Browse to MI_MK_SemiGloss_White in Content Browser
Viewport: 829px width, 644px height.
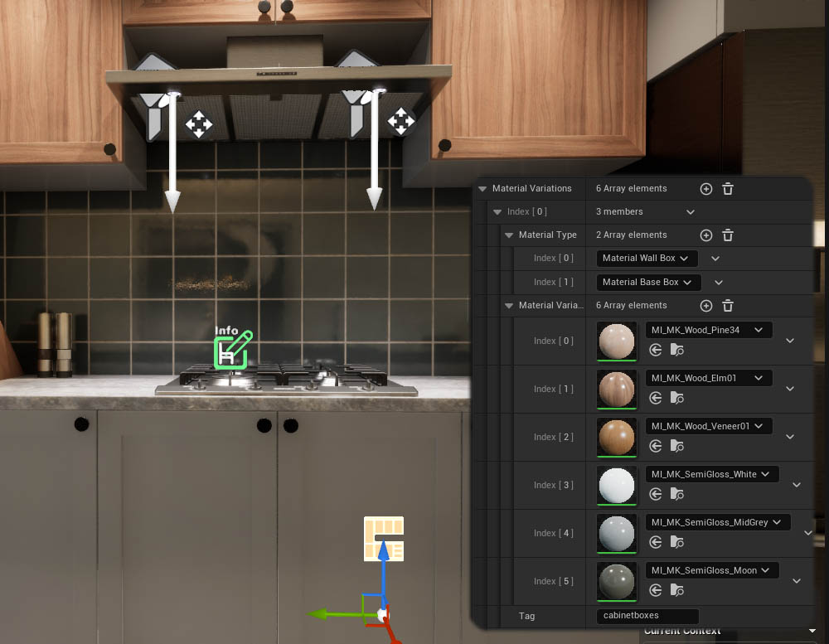pyautogui.click(x=677, y=494)
